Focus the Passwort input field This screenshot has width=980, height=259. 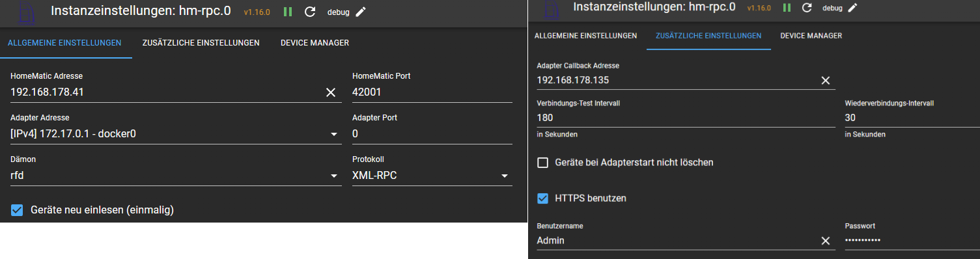click(912, 241)
